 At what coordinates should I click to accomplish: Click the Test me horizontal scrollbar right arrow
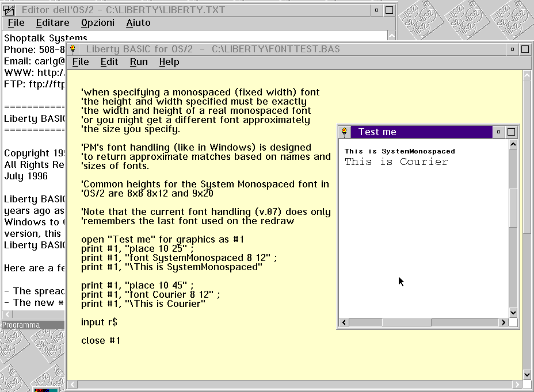pyautogui.click(x=504, y=322)
